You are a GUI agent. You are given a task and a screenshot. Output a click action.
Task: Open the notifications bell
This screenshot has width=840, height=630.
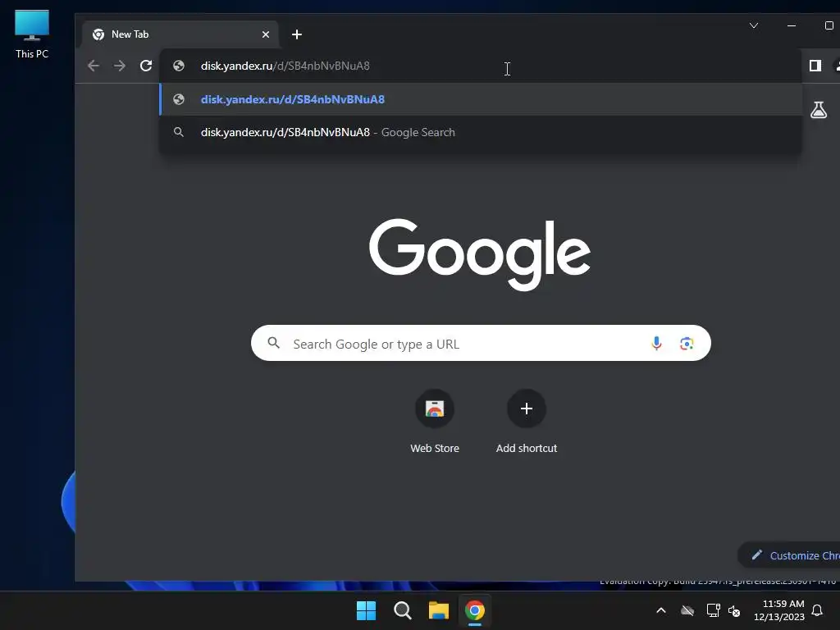coord(817,610)
